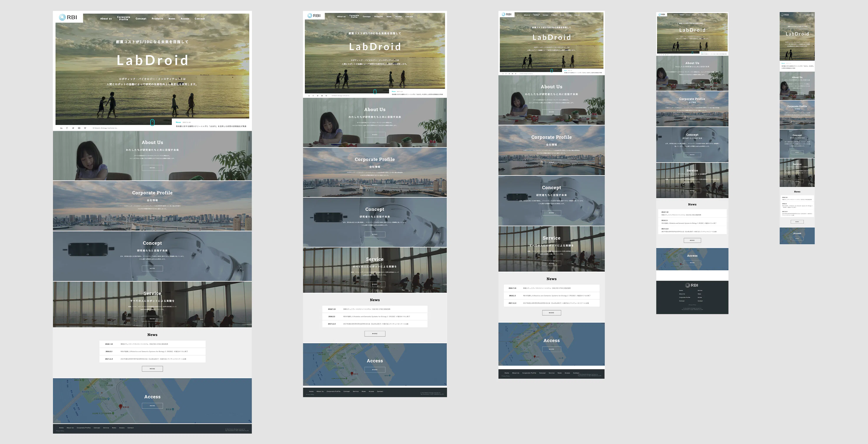Screen dimensions: 868x444
Task: Click YouTube icon in the largest leftmost mockup
Action: [x=79, y=128]
